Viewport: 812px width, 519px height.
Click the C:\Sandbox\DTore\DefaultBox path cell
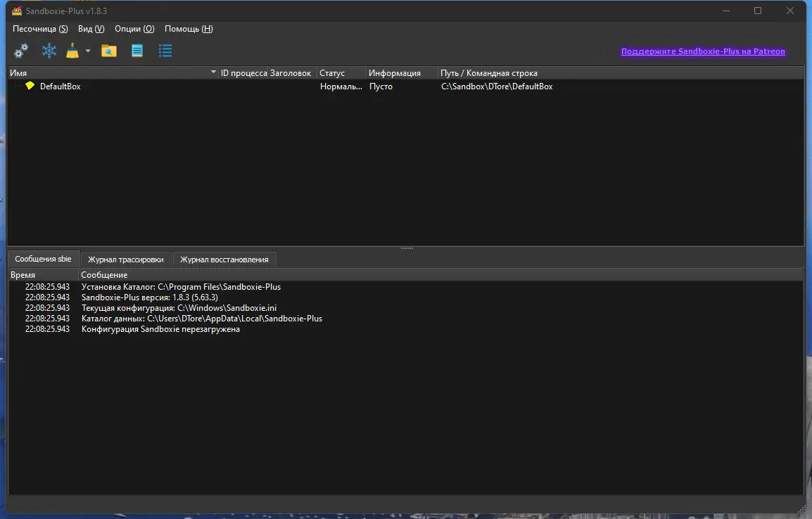click(x=497, y=86)
